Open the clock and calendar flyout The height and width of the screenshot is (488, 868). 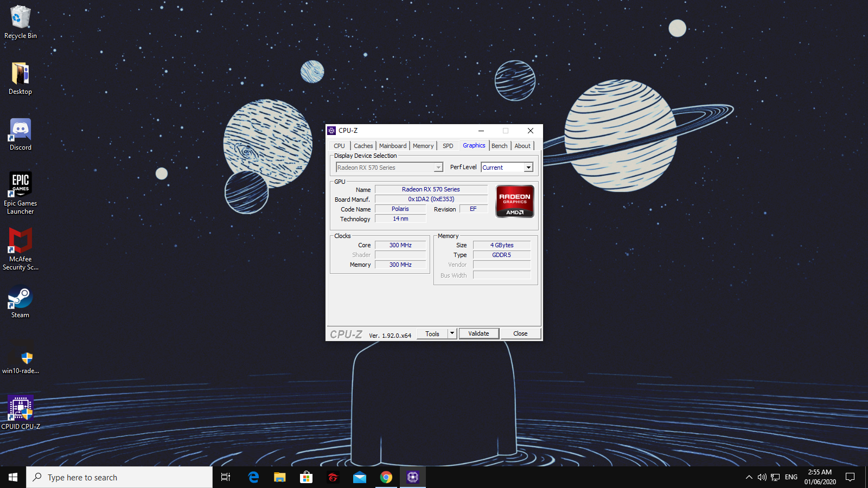[820, 477]
